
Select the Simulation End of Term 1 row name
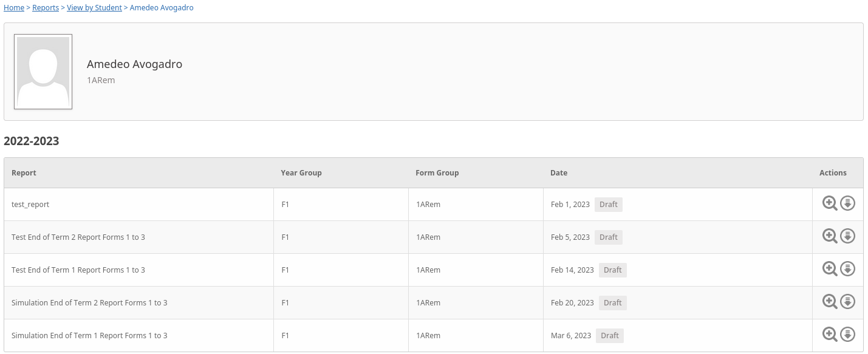89,336
